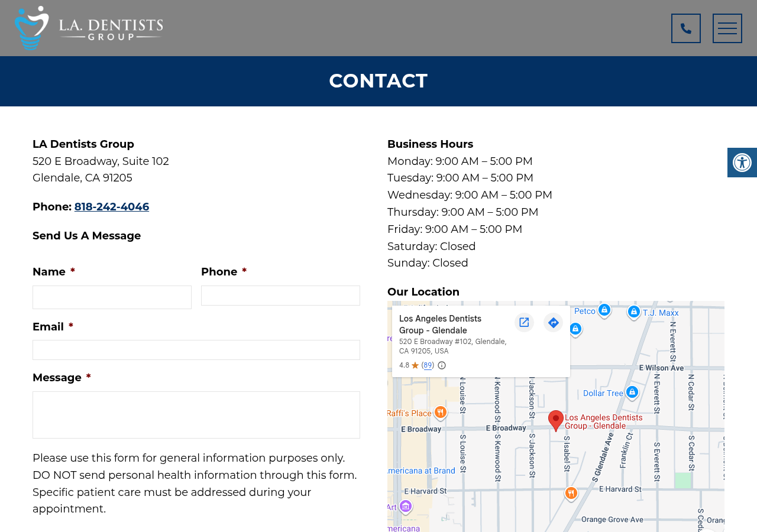Click the restaurant marker near E Harvard St
The width and height of the screenshot is (757, 532).
point(571,493)
